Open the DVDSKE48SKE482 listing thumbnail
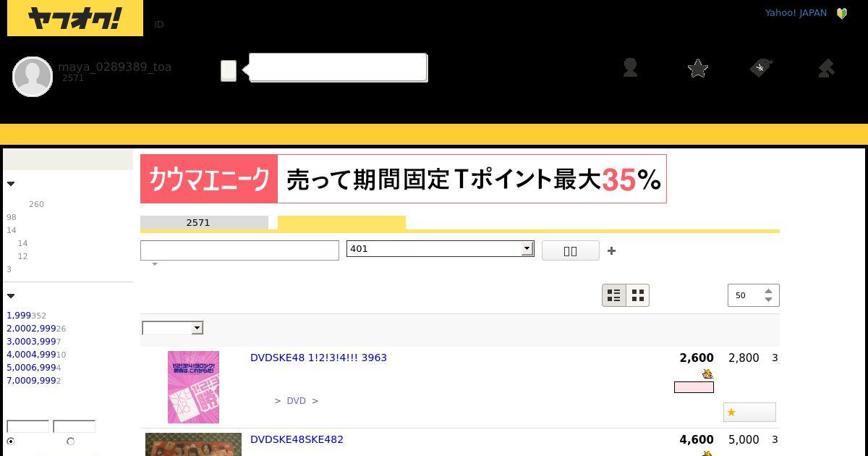Viewport: 868px width, 456px height. 193,444
